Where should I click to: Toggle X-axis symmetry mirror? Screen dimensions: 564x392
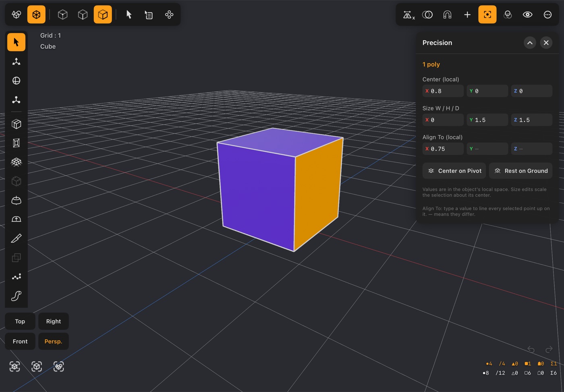(409, 15)
